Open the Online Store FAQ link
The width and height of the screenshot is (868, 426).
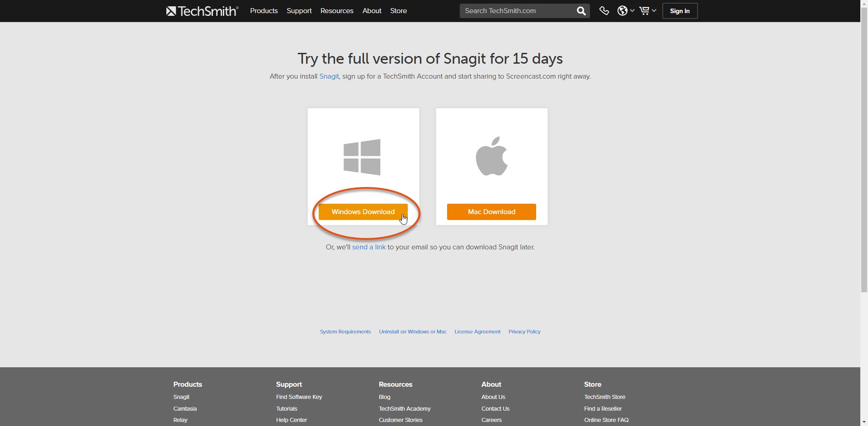(x=606, y=420)
